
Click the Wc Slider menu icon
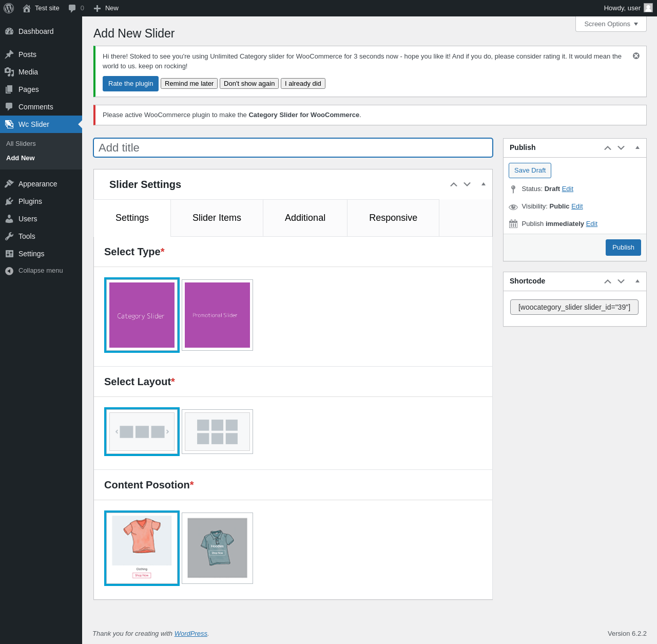click(x=9, y=124)
